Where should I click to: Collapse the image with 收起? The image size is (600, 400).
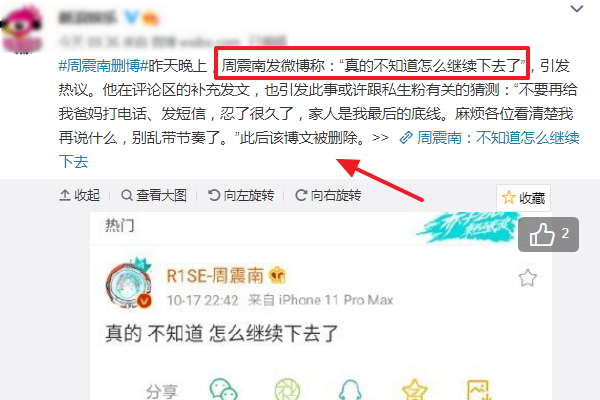[80, 195]
